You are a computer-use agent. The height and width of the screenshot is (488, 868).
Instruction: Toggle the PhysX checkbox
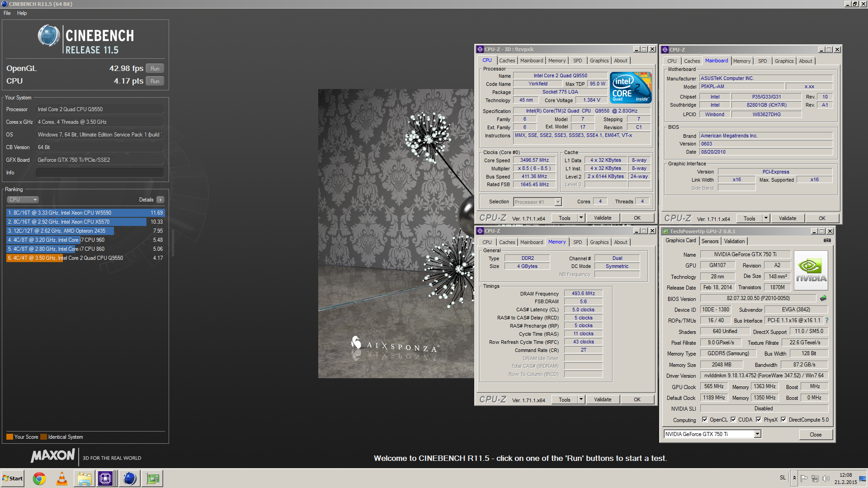(x=759, y=420)
